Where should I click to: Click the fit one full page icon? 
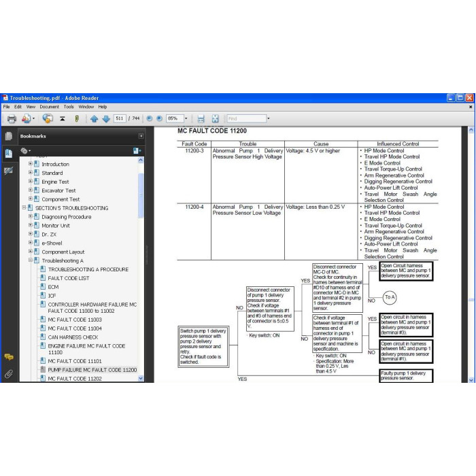coord(216,119)
